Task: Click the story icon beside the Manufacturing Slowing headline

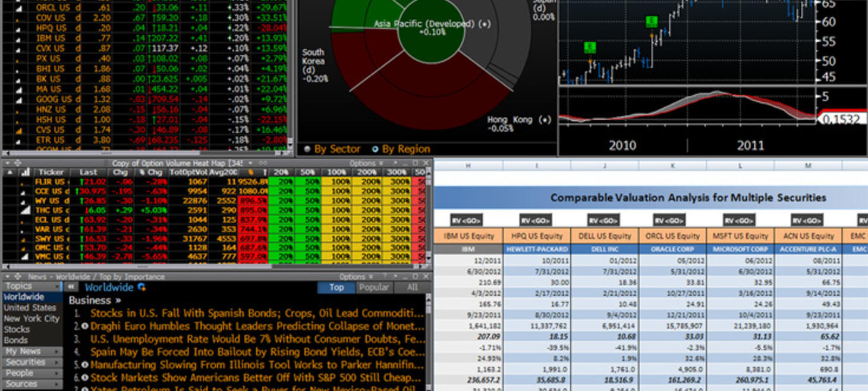Action: click(x=85, y=365)
